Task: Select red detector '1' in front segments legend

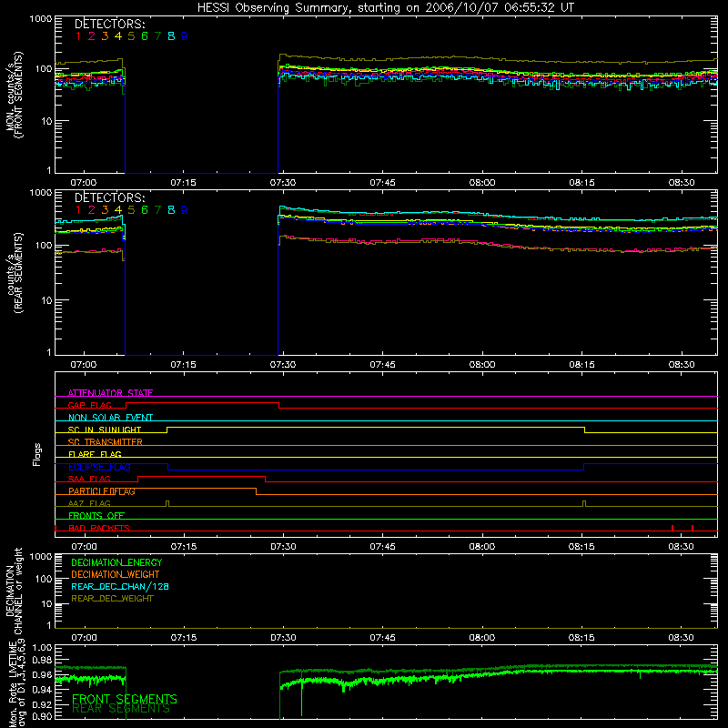Action: (x=78, y=36)
